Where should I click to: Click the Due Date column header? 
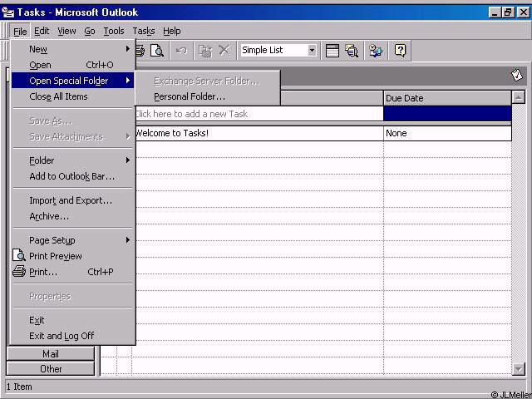click(447, 98)
